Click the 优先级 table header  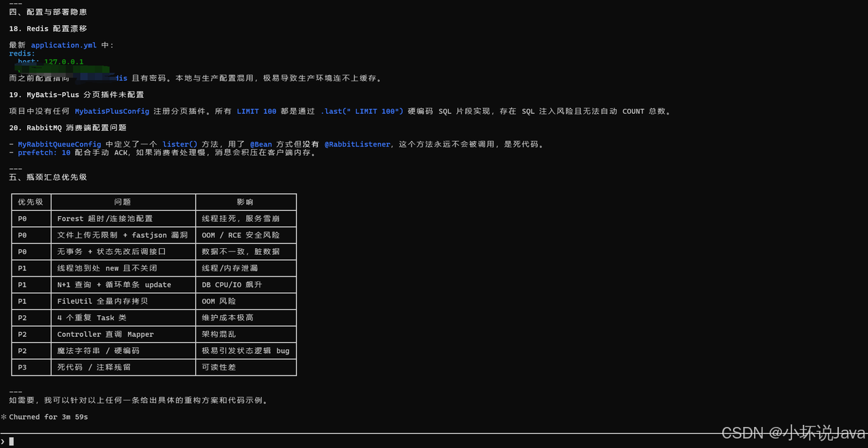[31, 202]
